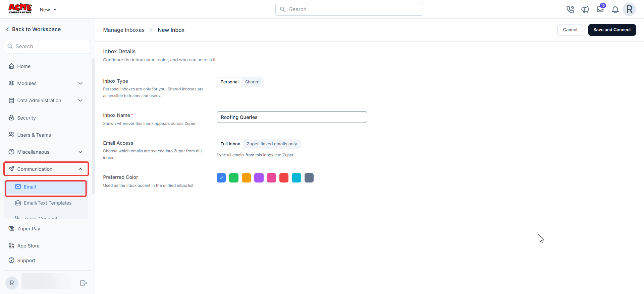Open the phone call icon in header
This screenshot has height=294, width=644.
coord(570,9)
